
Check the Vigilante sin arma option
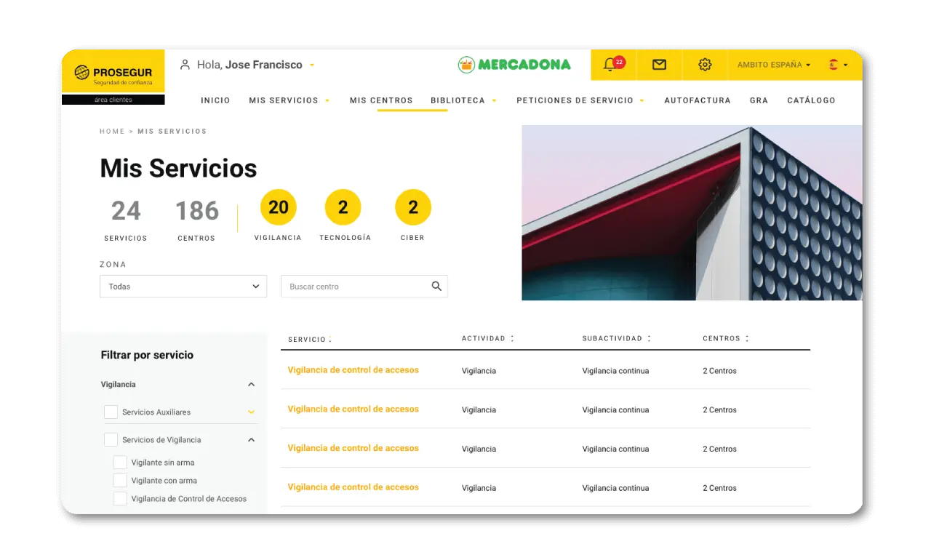click(x=120, y=462)
